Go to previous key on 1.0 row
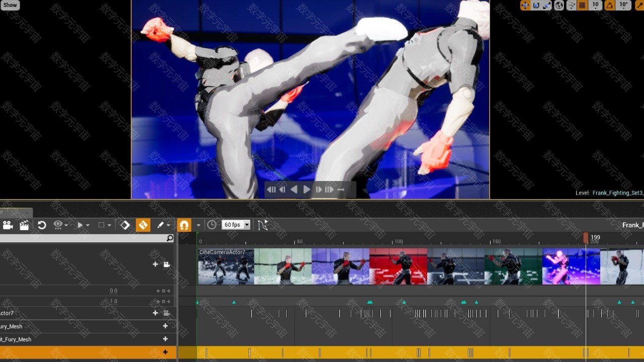The image size is (644, 362). click(x=158, y=302)
